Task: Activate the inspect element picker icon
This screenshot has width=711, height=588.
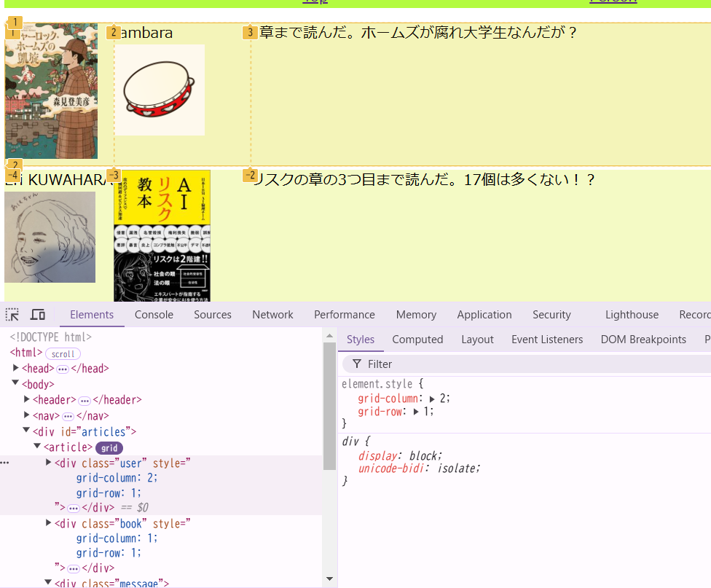Action: point(12,315)
